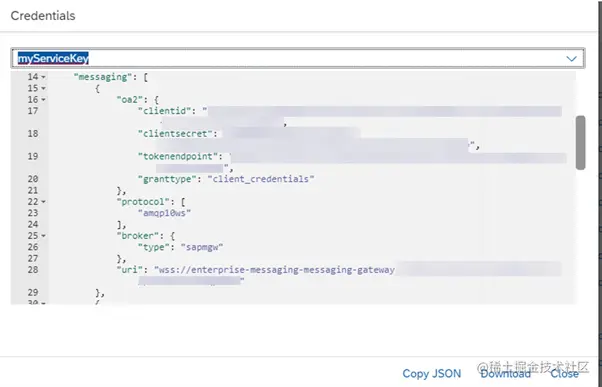Click the "amqp10ws" value
This screenshot has height=387, width=602.
(164, 213)
